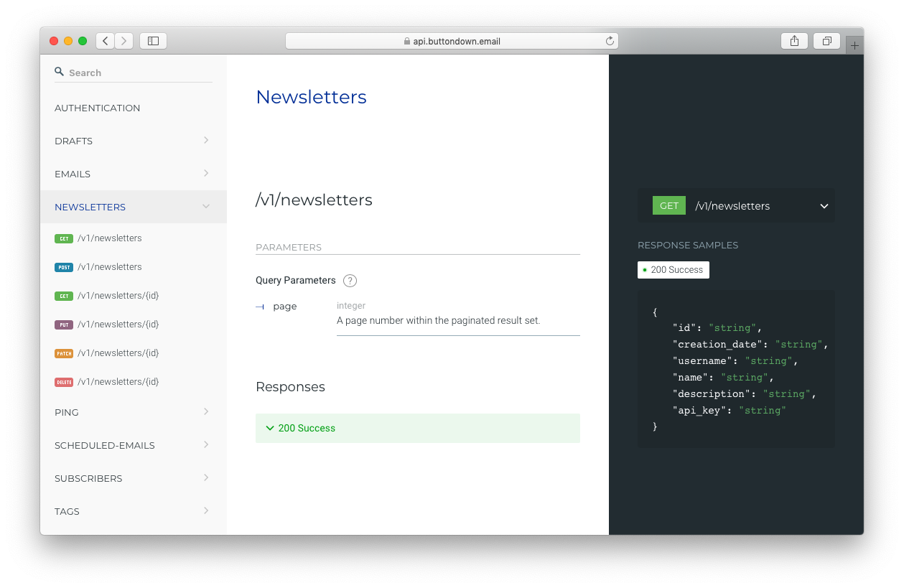Click the Search input field in sidebar

pos(134,73)
